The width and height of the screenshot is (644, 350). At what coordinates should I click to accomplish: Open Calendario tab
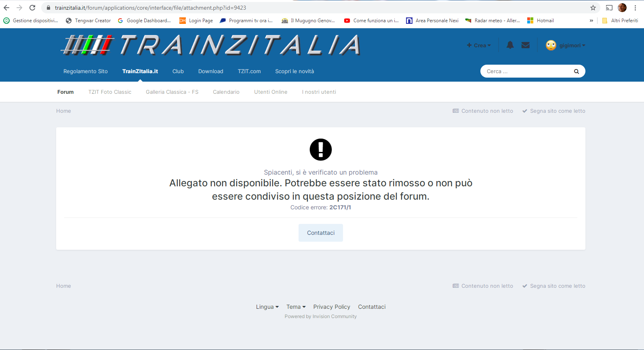coord(226,92)
